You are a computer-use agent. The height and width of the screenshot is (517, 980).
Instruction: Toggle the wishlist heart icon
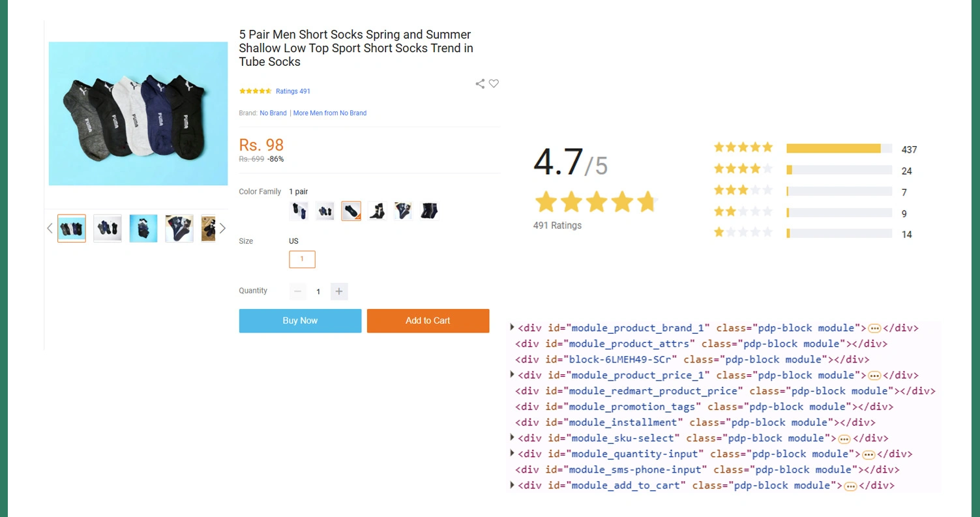coord(494,83)
